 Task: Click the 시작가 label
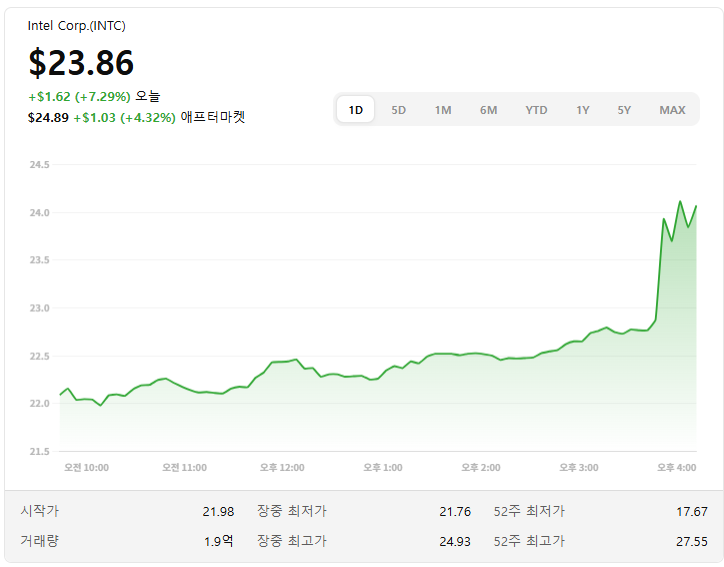tap(40, 511)
